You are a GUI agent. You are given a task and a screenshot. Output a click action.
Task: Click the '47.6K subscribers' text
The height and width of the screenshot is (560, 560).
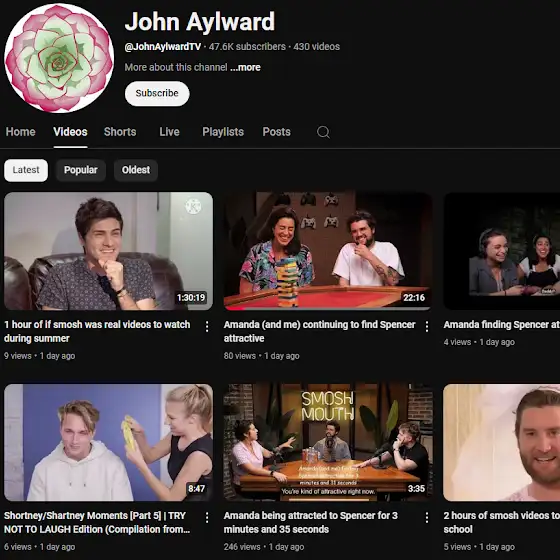247,47
